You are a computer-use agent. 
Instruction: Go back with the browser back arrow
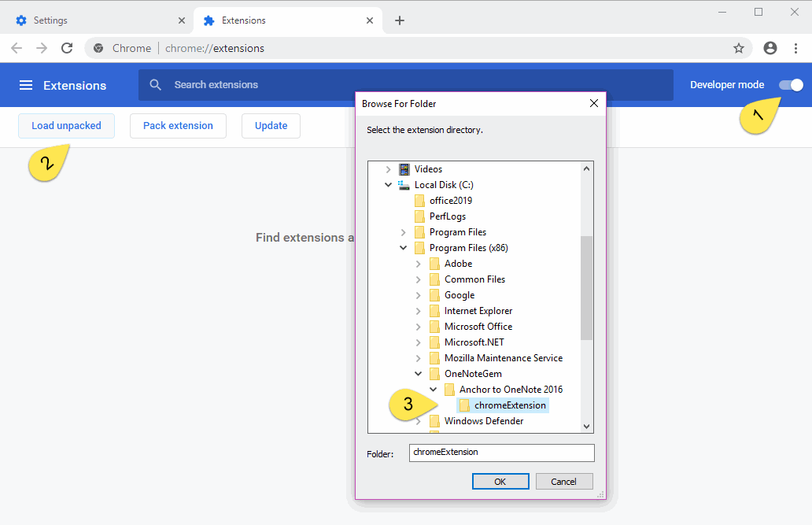coord(17,48)
